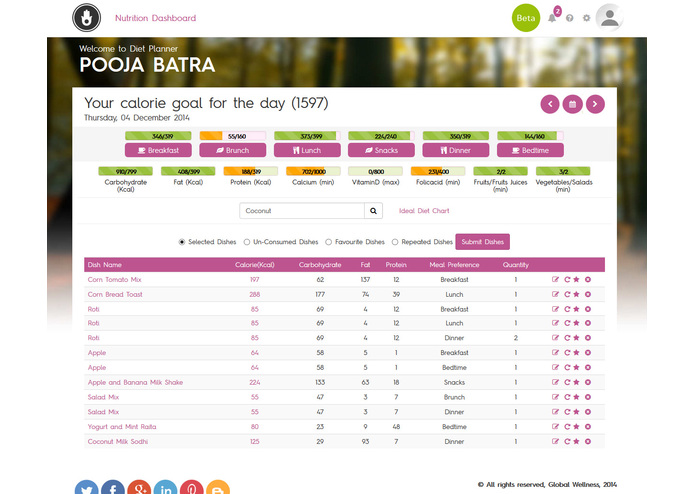The width and height of the screenshot is (695, 494).
Task: Open Google Plus social icon
Action: [x=139, y=487]
